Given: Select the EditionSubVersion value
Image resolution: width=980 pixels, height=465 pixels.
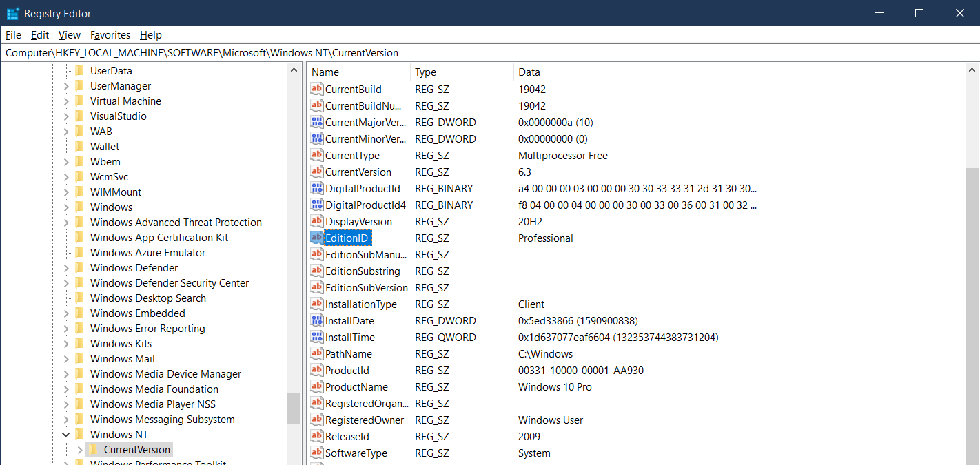Looking at the screenshot, I should [x=365, y=287].
